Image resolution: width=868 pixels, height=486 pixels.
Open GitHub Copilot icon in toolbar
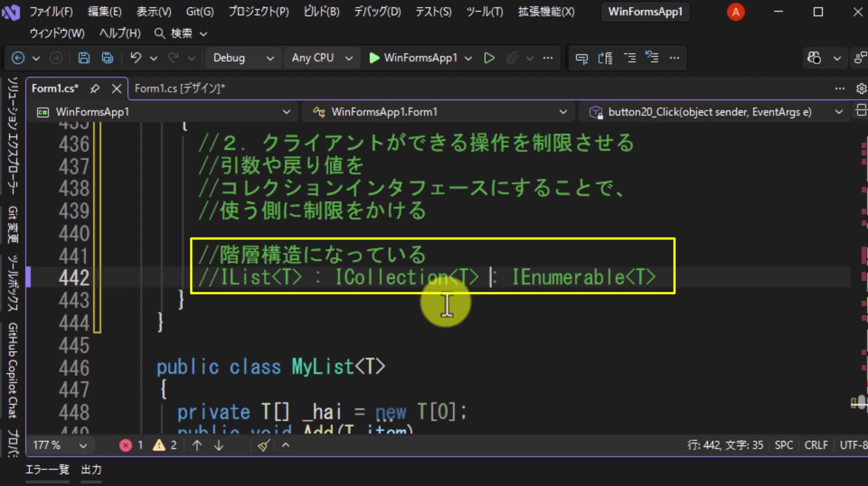[x=814, y=58]
